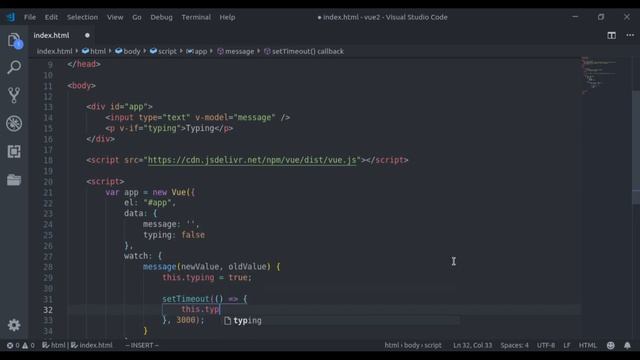
Task: Click the v-if="typing" paragraph line
Action: (x=169, y=128)
